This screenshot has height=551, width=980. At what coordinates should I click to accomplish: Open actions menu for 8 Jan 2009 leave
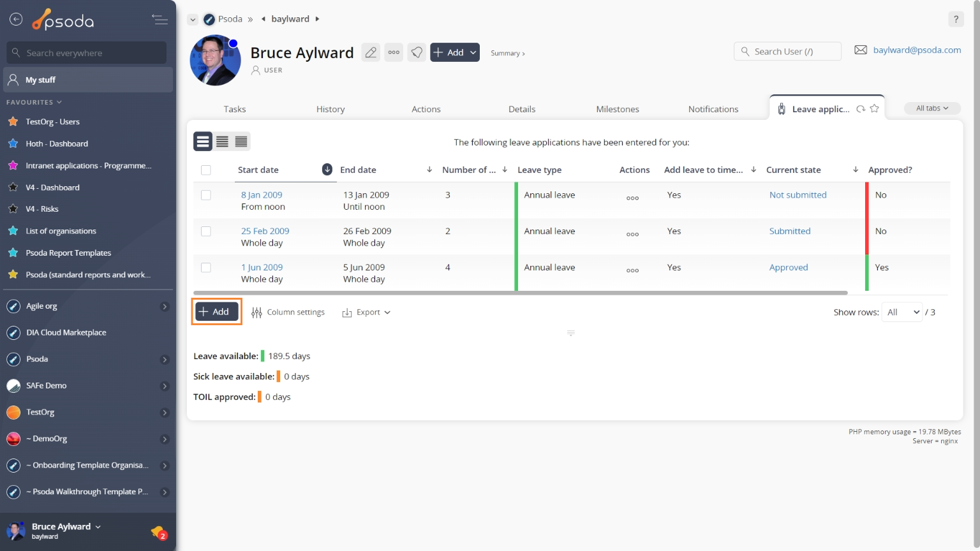click(x=632, y=198)
